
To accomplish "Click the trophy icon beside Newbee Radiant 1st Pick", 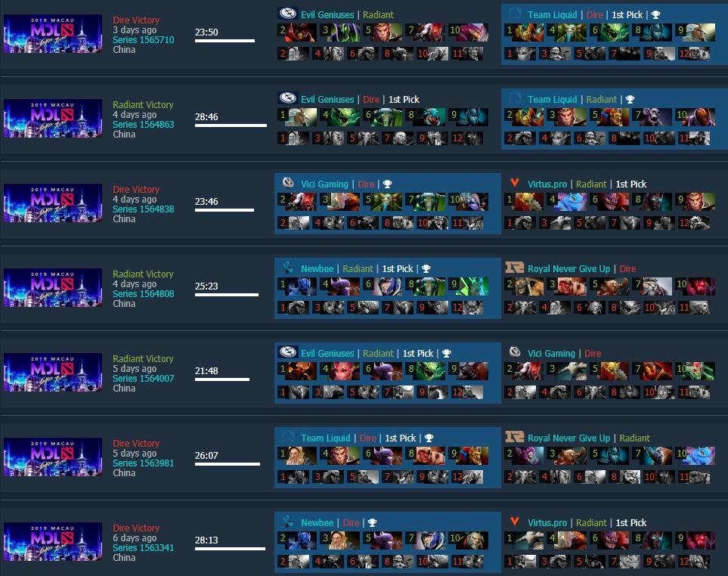I will [426, 269].
